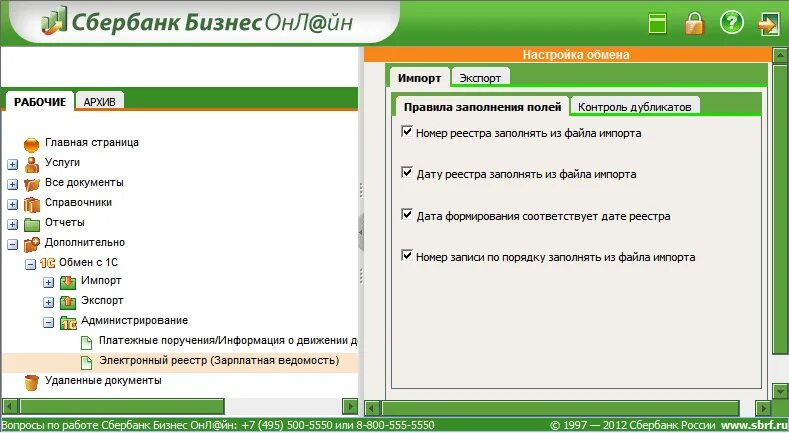The image size is (789, 433).
Task: Open help via the question mark icon
Action: (x=731, y=23)
